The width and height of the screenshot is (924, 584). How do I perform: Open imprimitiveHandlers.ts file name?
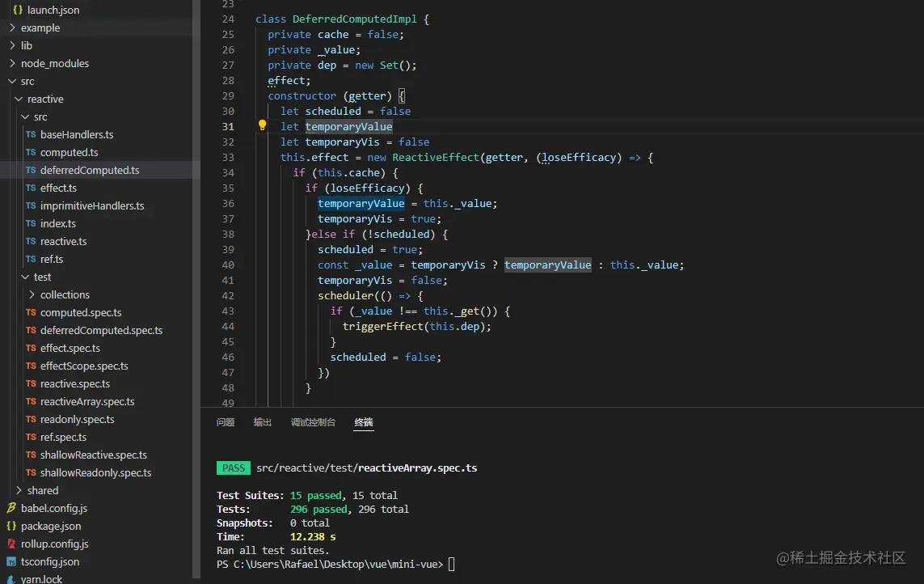pos(92,205)
